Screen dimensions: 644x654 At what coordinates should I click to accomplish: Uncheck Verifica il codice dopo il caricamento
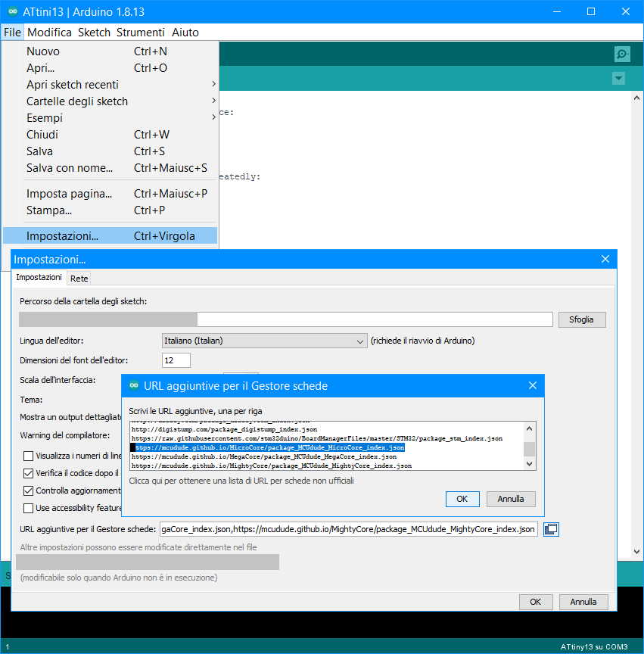click(x=28, y=473)
